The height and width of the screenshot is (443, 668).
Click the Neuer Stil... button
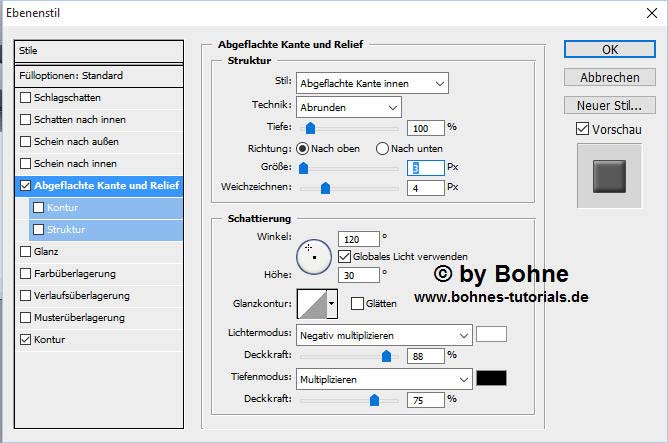pyautogui.click(x=609, y=106)
